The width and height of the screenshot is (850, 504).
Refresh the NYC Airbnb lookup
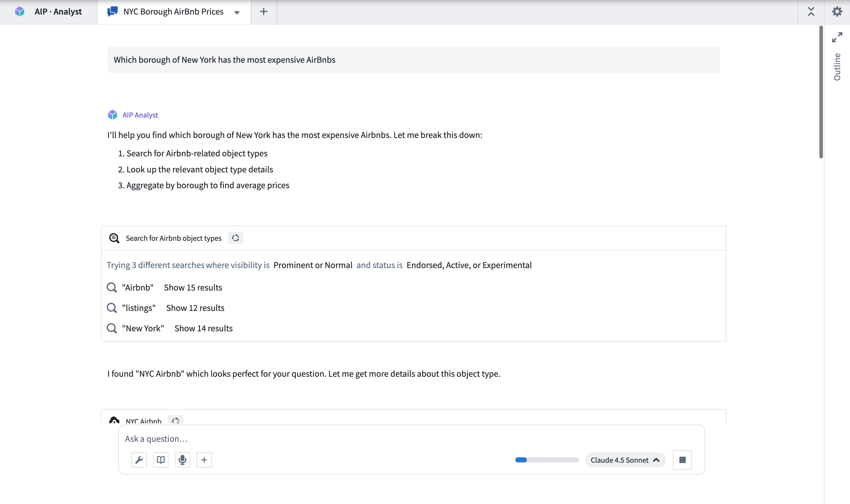coord(175,420)
